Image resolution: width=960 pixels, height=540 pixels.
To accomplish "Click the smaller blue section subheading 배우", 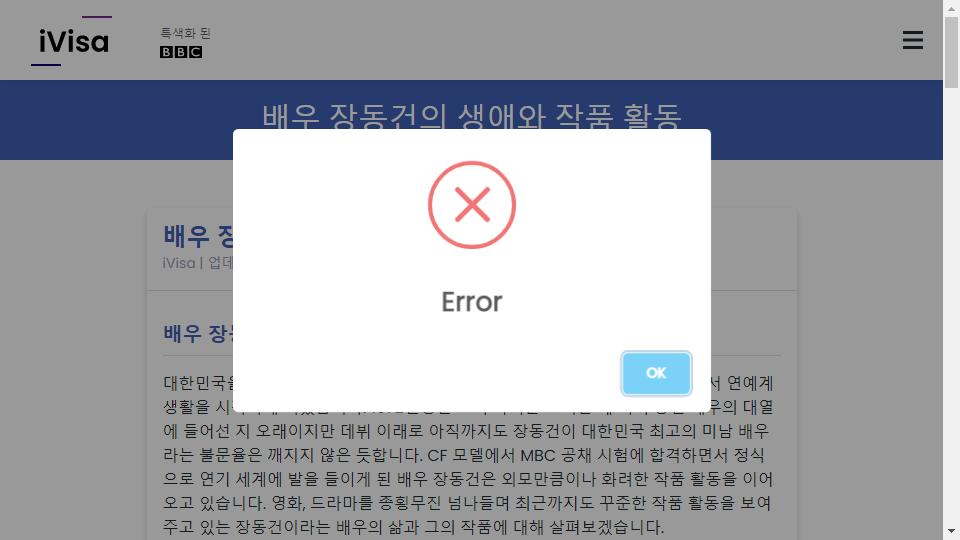I will [197, 334].
